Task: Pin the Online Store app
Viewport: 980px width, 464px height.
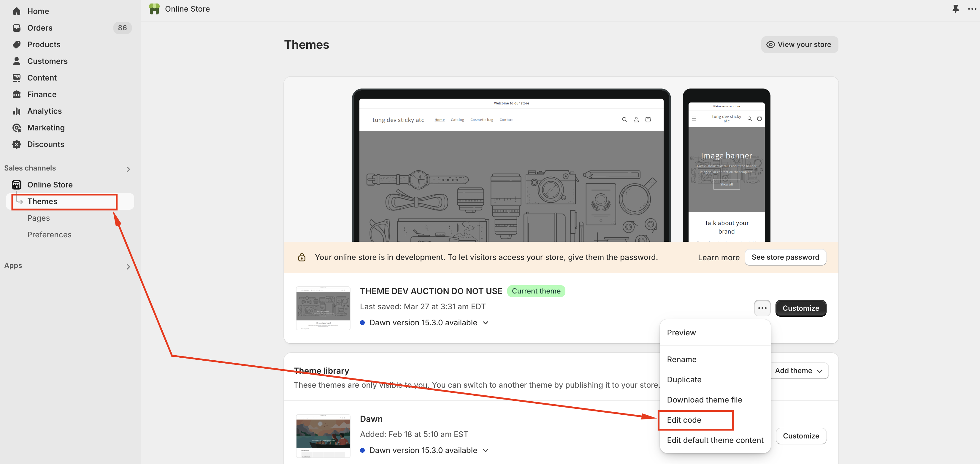Action: coord(955,9)
